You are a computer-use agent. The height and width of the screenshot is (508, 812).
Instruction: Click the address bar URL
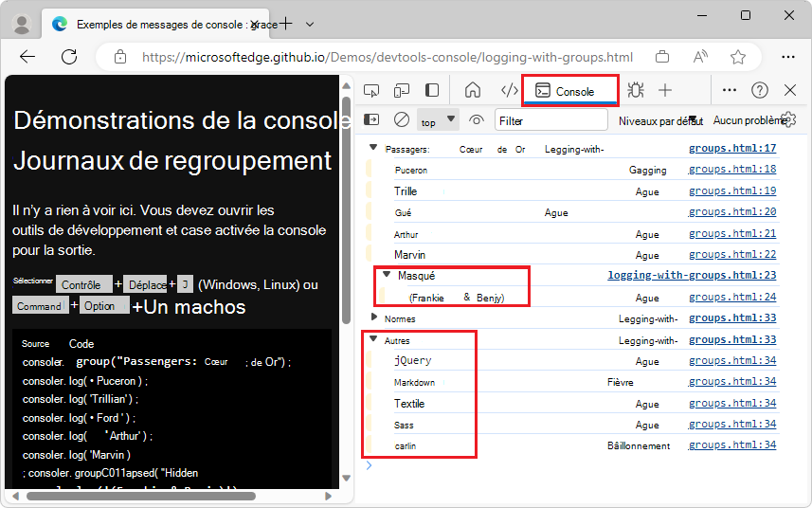pyautogui.click(x=388, y=57)
